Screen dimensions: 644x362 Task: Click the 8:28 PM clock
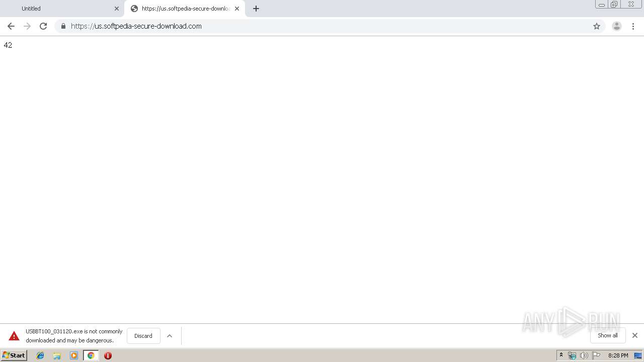(x=618, y=355)
